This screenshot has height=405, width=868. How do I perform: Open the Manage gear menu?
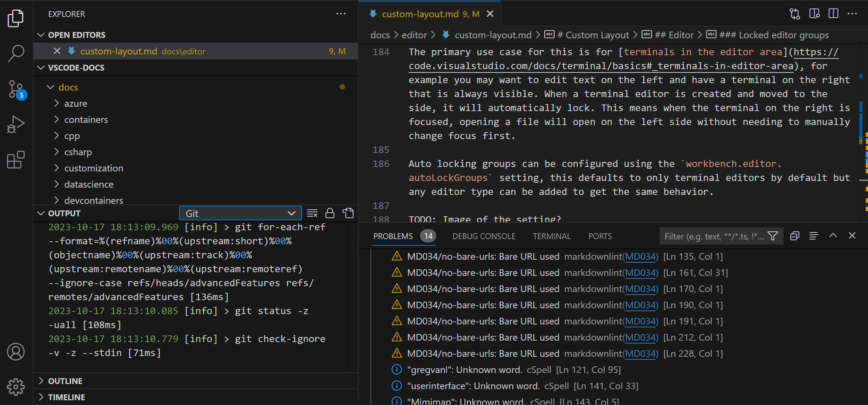click(15, 387)
